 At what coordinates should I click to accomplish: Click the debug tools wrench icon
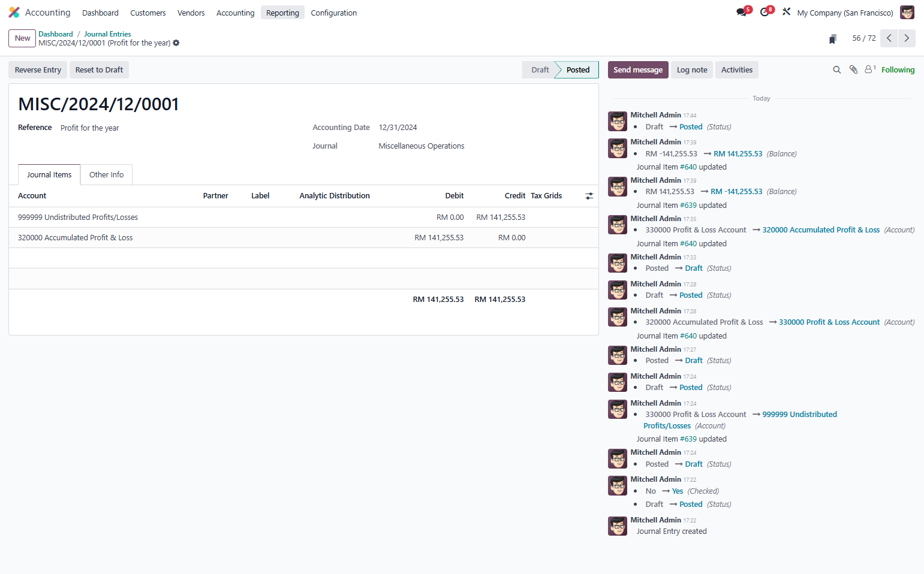(x=786, y=12)
